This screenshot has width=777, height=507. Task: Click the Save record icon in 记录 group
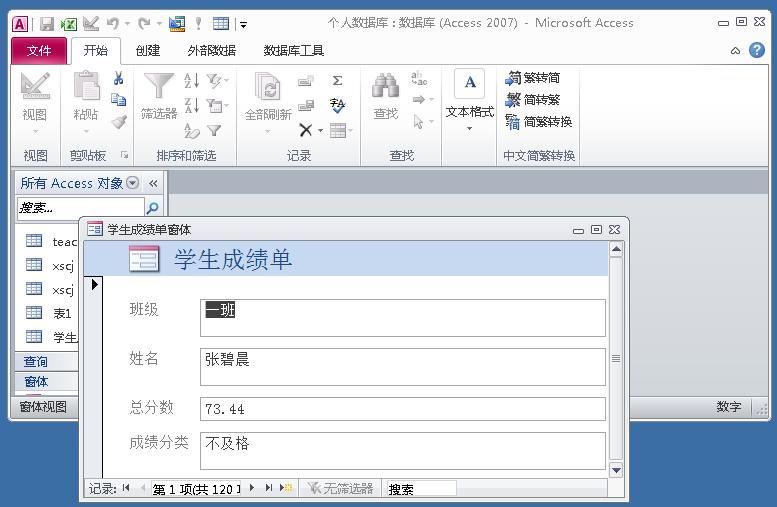[306, 105]
